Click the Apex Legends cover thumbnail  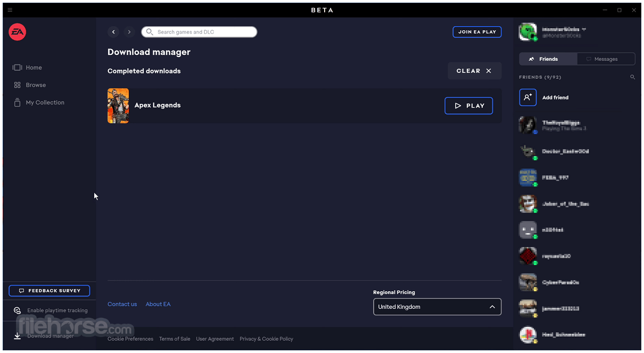tap(118, 105)
